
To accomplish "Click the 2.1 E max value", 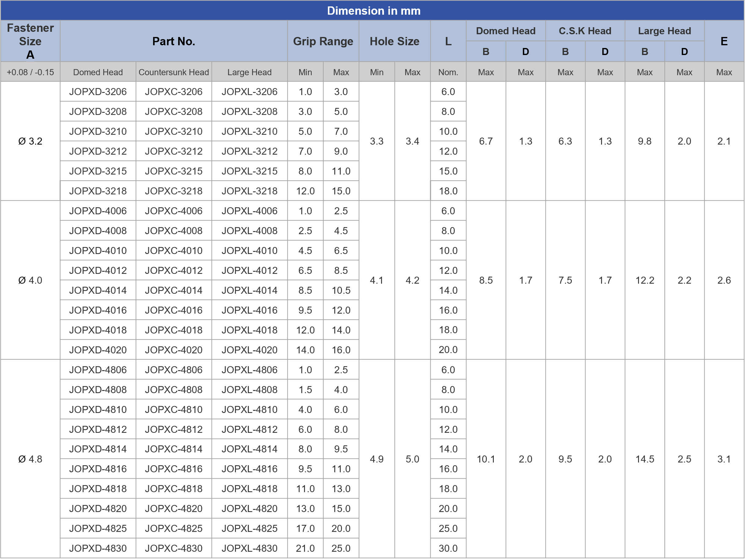I will coord(724,141).
